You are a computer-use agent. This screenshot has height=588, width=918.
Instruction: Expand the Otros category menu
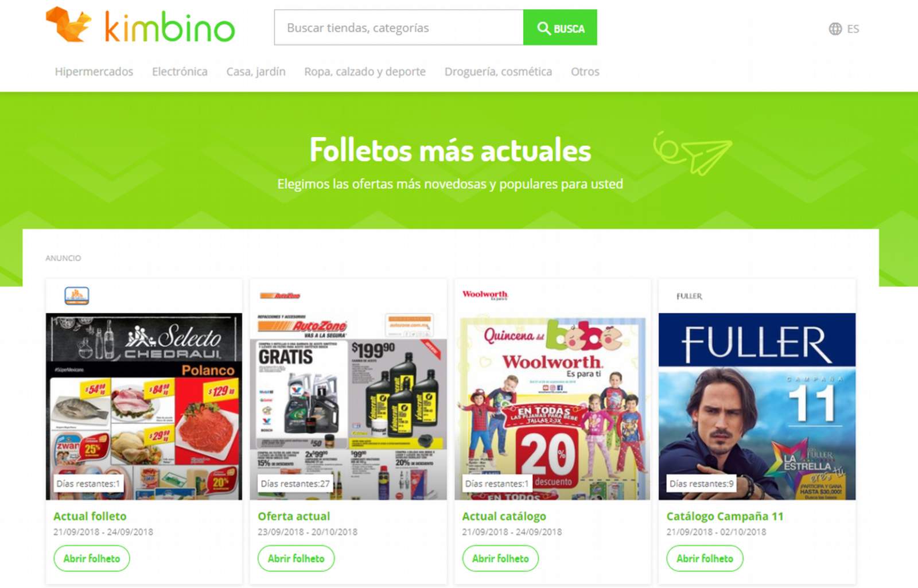coord(585,72)
